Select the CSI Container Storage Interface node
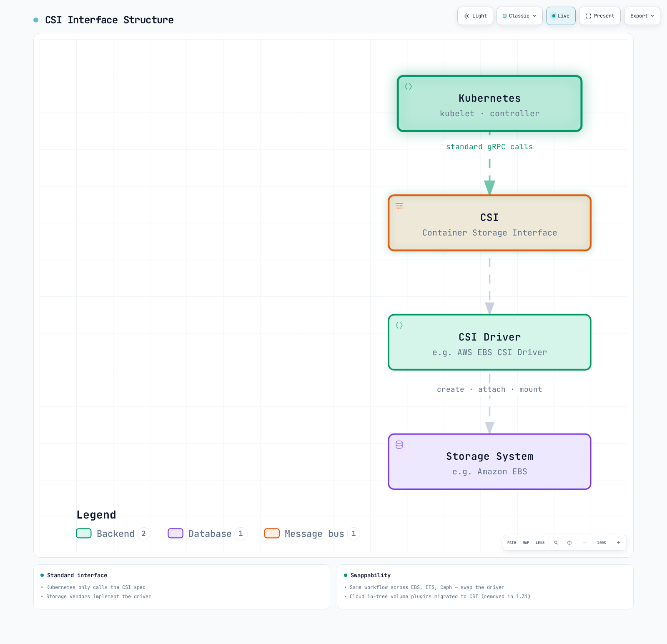This screenshot has width=667, height=644. (x=489, y=223)
